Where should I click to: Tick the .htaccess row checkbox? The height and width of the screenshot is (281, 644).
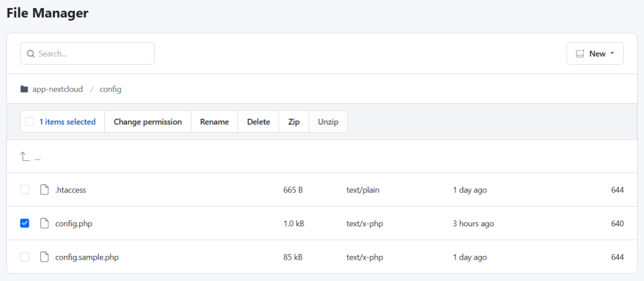tap(25, 190)
